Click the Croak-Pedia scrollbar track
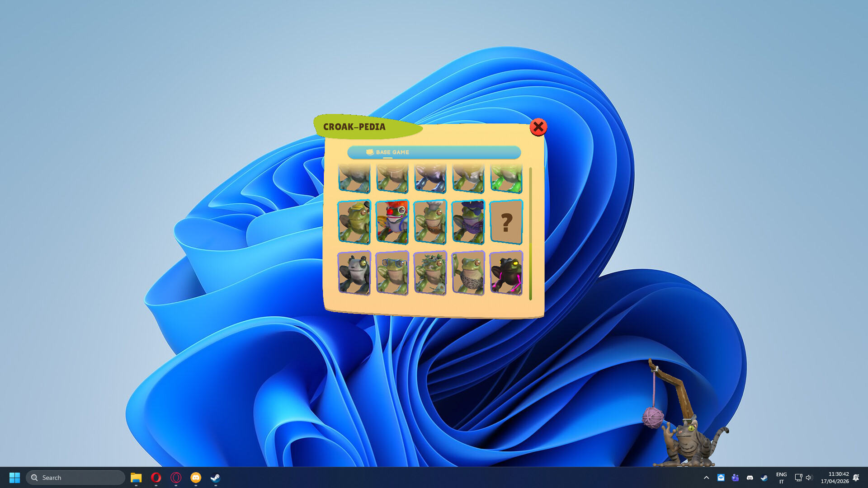Image resolution: width=868 pixels, height=488 pixels. pos(530,203)
